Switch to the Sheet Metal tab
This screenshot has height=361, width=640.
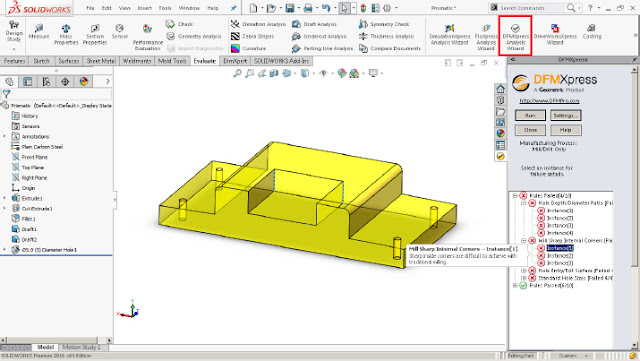101,61
